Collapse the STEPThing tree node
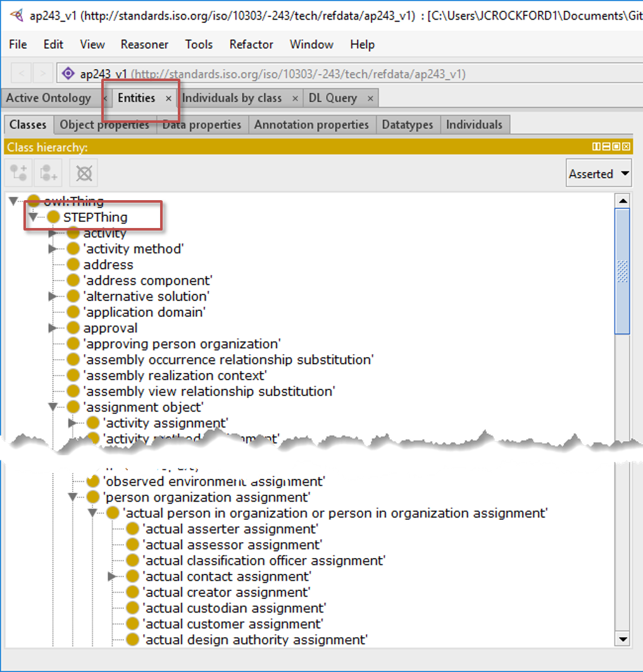 click(33, 217)
